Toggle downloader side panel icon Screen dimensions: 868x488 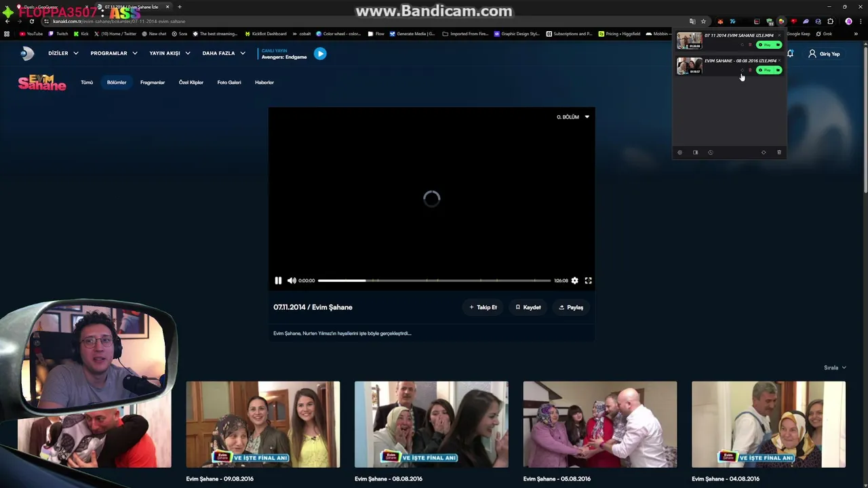point(695,152)
